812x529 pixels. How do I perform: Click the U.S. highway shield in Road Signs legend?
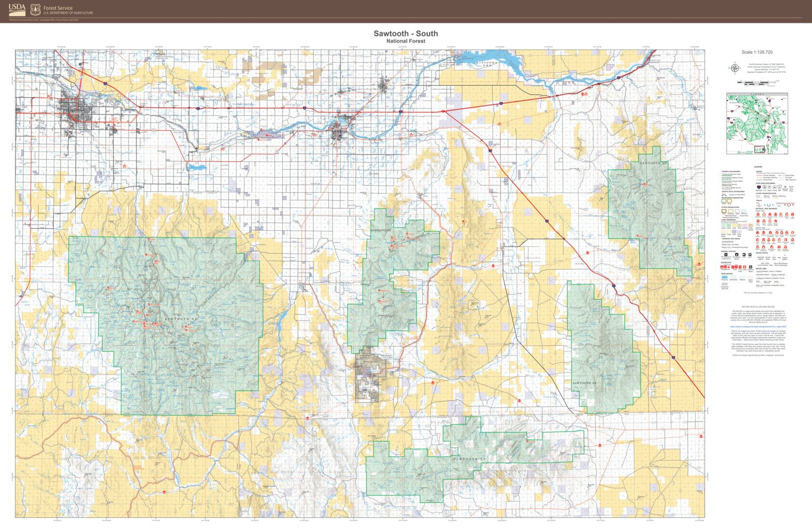pos(765,187)
